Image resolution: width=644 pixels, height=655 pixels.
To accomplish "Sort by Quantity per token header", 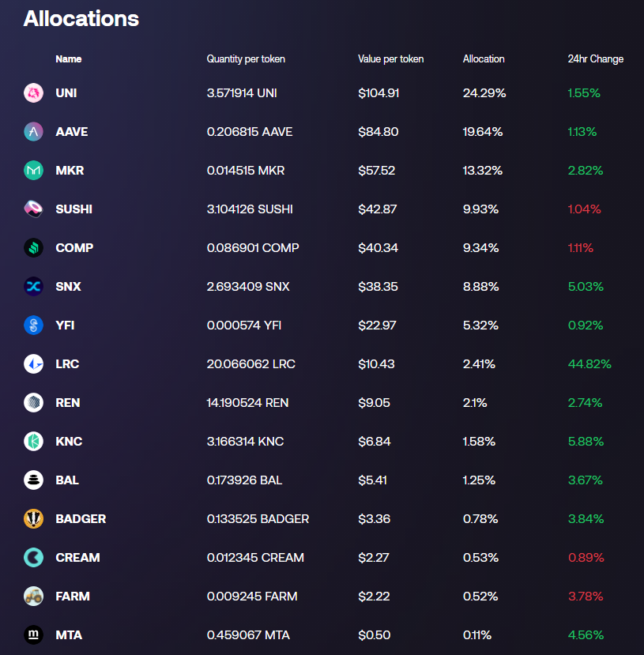I will [246, 59].
